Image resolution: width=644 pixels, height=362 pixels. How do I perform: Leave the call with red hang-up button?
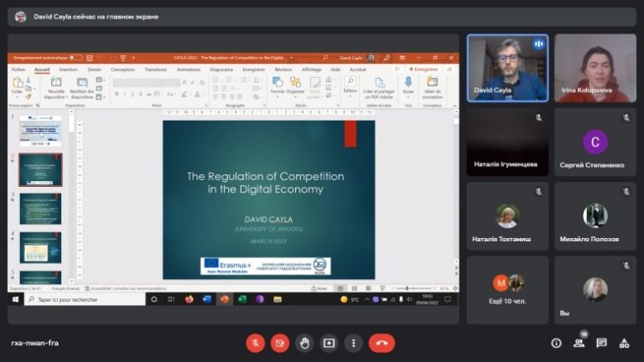click(x=382, y=343)
